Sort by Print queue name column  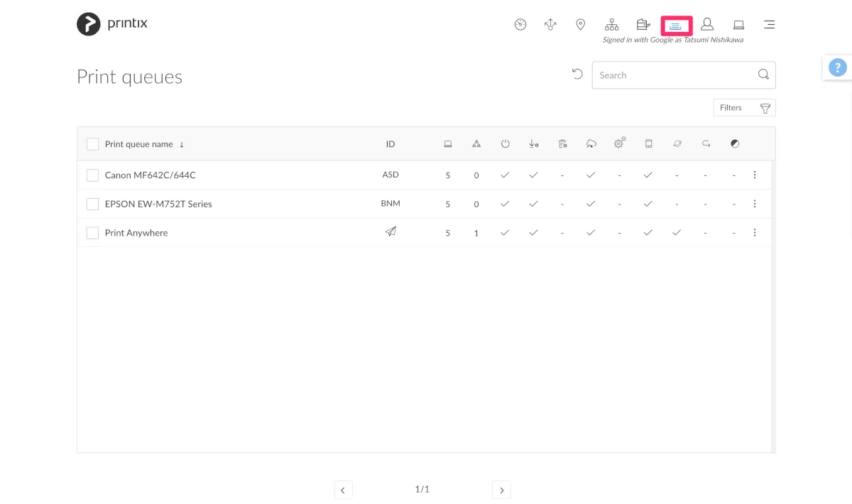point(139,144)
